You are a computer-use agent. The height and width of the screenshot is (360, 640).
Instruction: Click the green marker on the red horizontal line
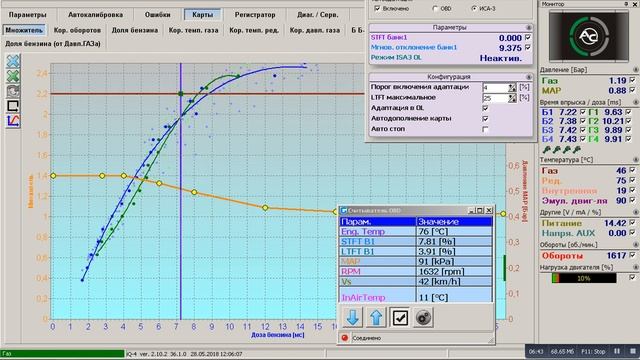[x=181, y=94]
